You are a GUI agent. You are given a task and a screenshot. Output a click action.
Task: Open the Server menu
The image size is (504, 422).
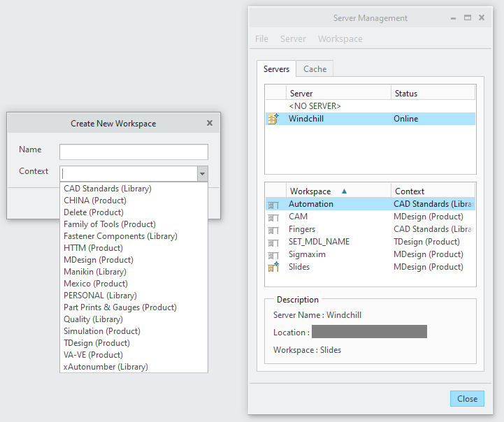(x=293, y=39)
